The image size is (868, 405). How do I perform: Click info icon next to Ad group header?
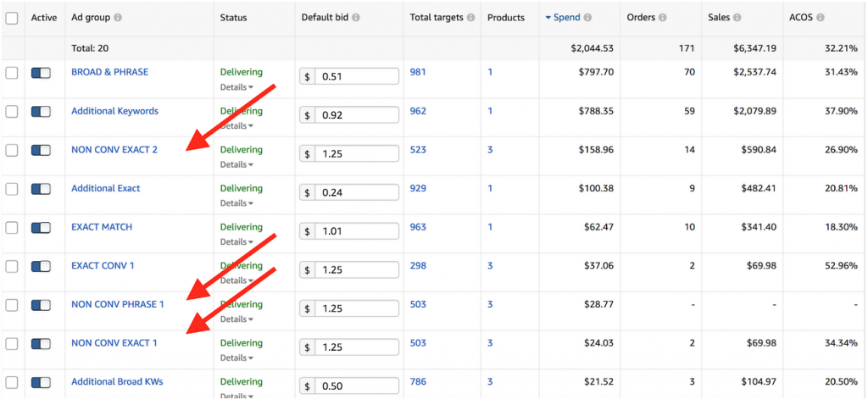click(x=118, y=18)
